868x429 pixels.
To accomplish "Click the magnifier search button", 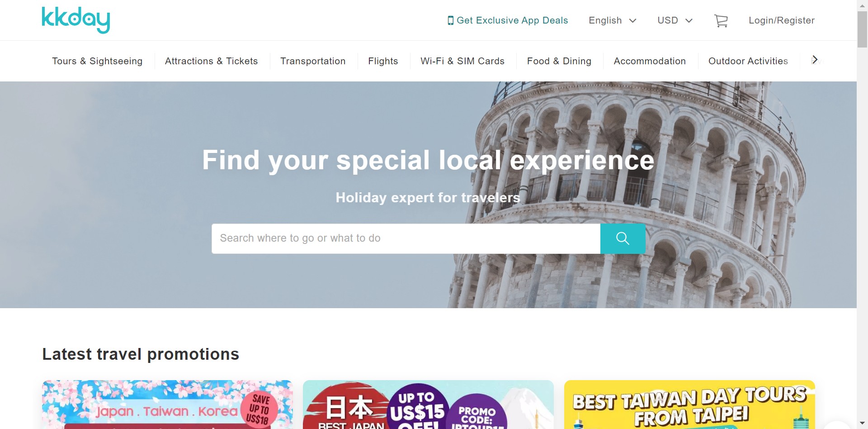I will (x=623, y=238).
